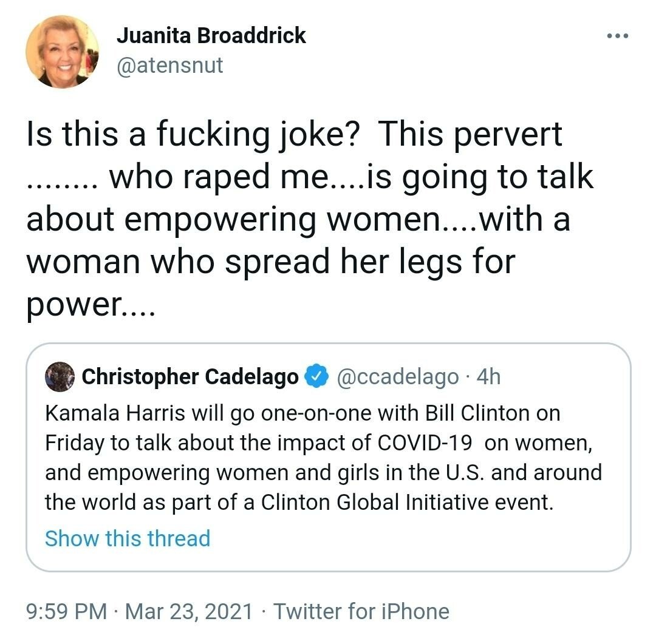656x644 pixels.
Task: Click "Clinton Global Initiative event" text
Action: [407, 503]
